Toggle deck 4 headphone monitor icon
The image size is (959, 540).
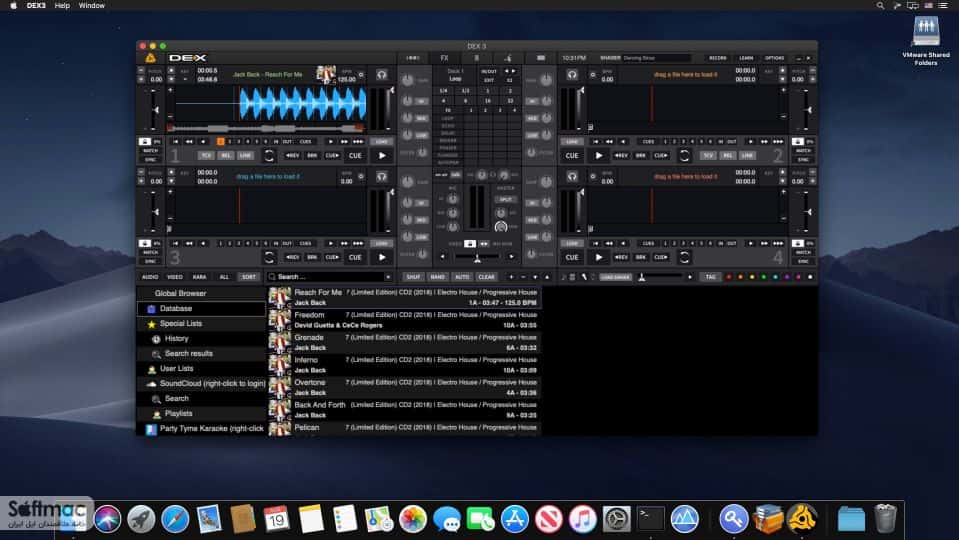(572, 177)
